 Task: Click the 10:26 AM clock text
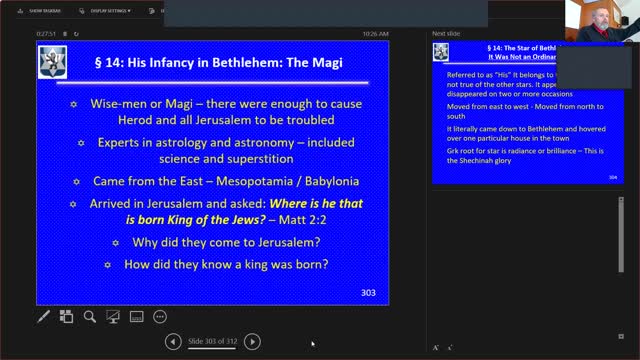(x=376, y=34)
